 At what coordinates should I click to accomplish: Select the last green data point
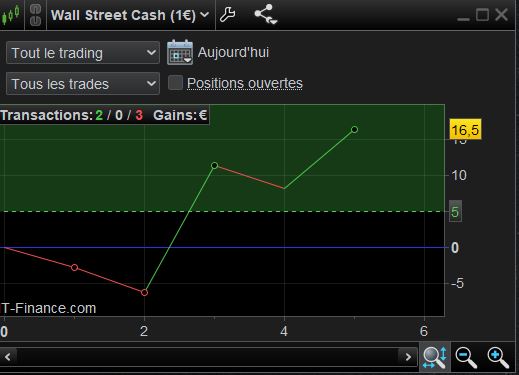click(x=354, y=129)
